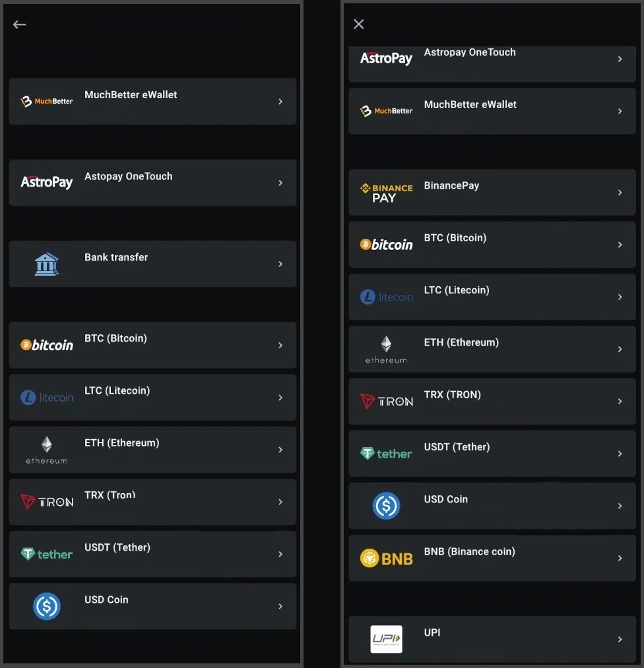Open the BinancePay row chevron
The image size is (644, 668).
tap(620, 193)
